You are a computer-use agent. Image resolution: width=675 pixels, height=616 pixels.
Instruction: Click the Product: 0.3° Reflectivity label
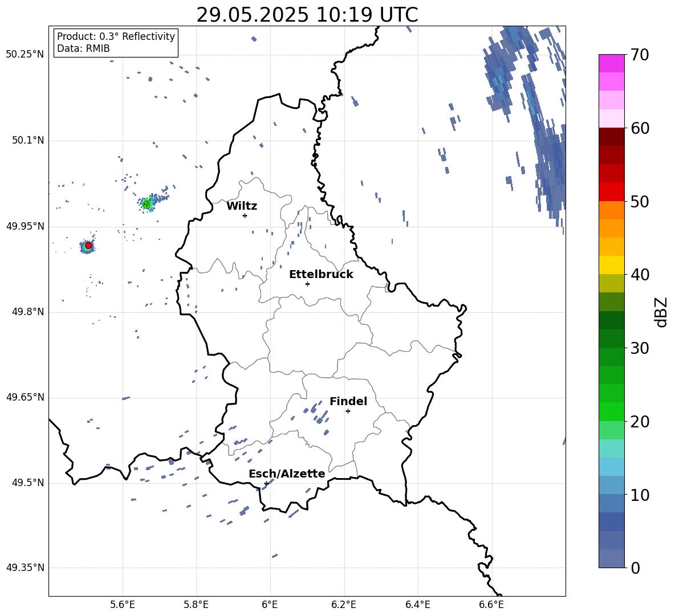[116, 36]
